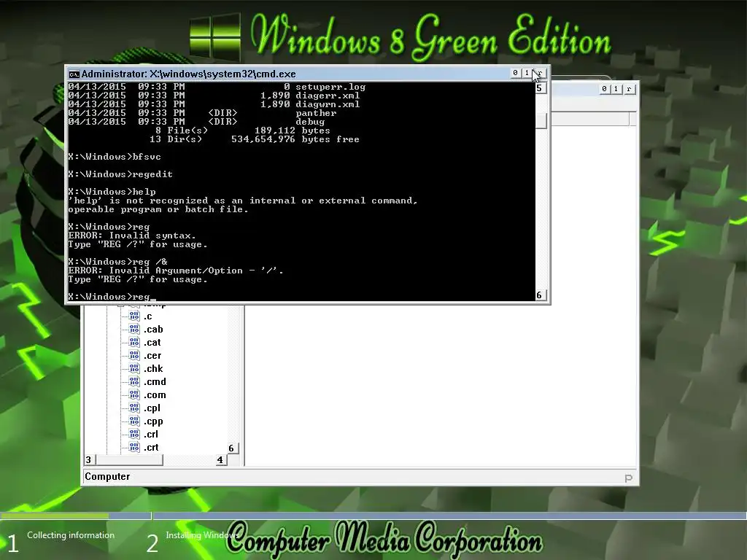
Task: Click the registry tree vertical scroll down arrow
Action: click(233, 448)
